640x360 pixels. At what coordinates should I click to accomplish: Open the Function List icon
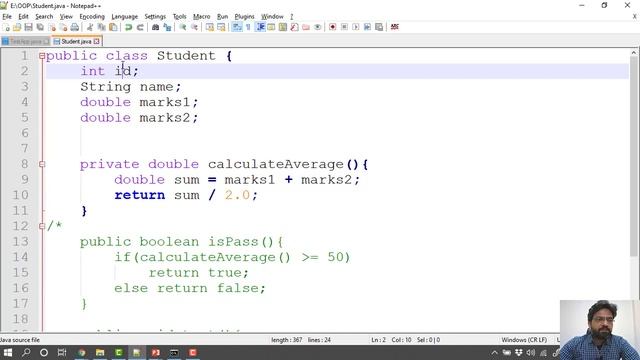294,27
